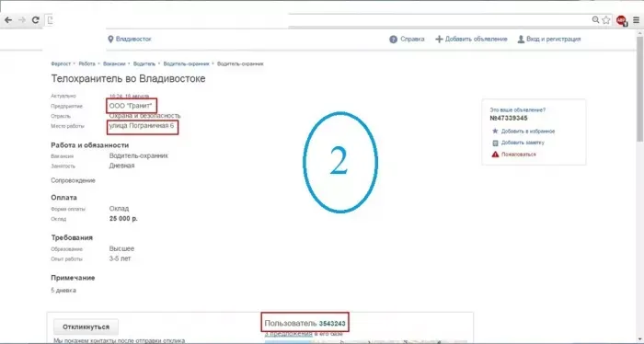The image size is (644, 344).
Task: Go back with the browser back arrow
Action: click(8, 19)
